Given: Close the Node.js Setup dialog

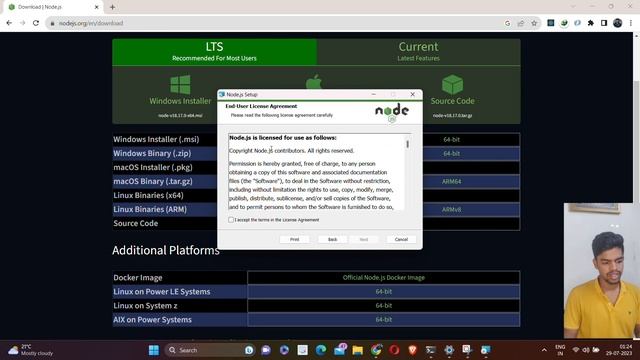Looking at the screenshot, I should (x=412, y=94).
